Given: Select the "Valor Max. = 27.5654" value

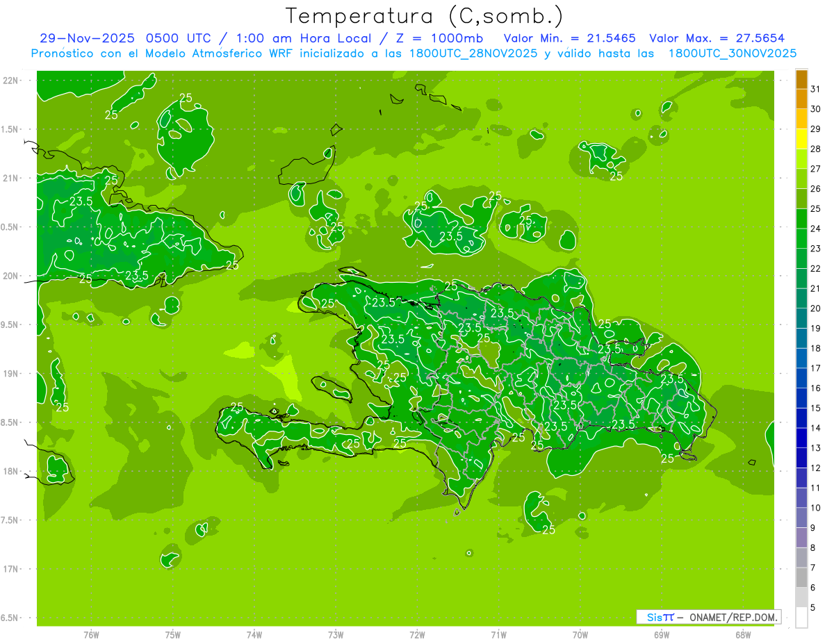Looking at the screenshot, I should tap(717, 38).
